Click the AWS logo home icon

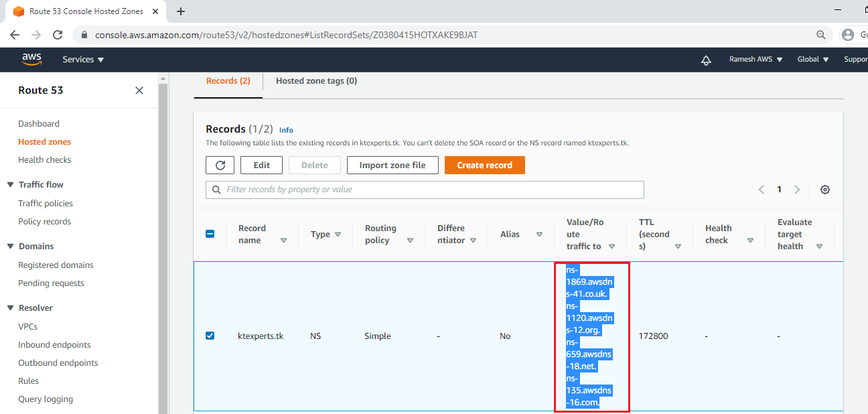pyautogui.click(x=31, y=60)
